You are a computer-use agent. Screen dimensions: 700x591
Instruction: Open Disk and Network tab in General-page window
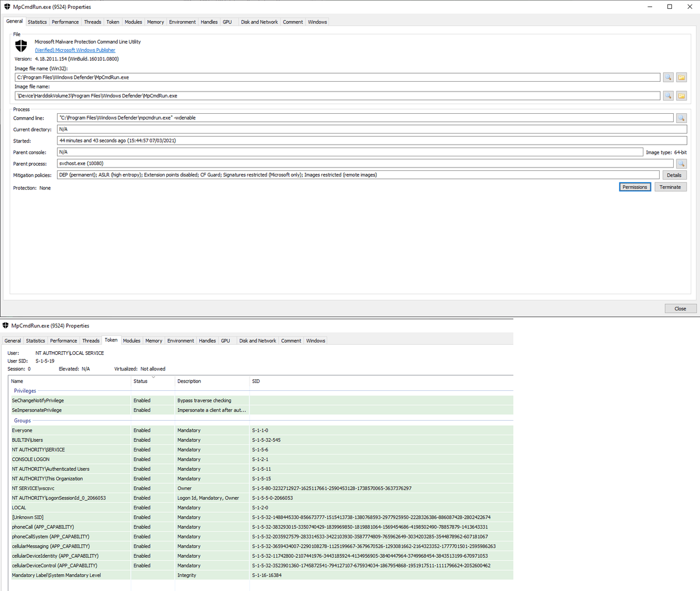[260, 22]
